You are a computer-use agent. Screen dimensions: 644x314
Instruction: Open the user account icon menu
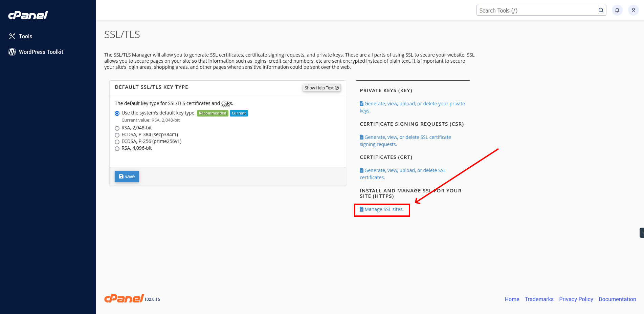pyautogui.click(x=633, y=10)
